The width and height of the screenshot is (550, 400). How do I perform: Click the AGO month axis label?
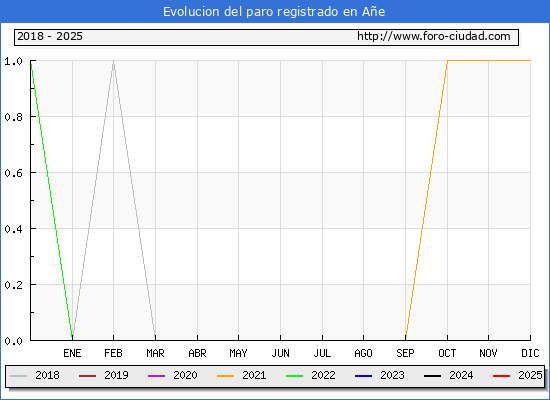tap(363, 353)
